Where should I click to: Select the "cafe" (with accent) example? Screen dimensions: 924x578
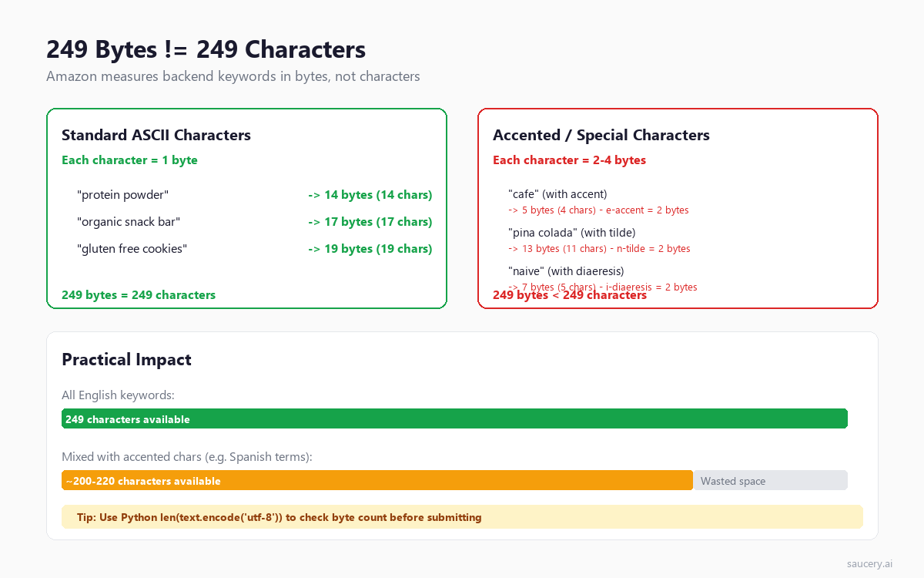coord(557,194)
